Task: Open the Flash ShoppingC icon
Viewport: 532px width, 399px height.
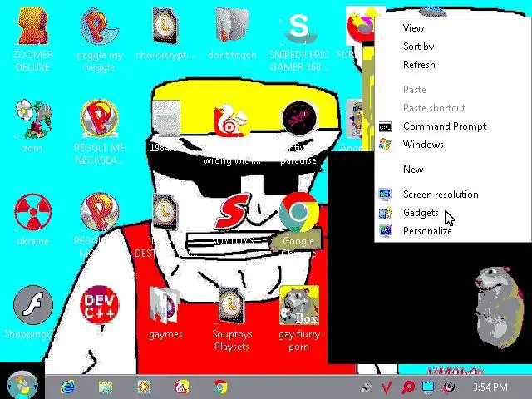Action: pyautogui.click(x=33, y=305)
